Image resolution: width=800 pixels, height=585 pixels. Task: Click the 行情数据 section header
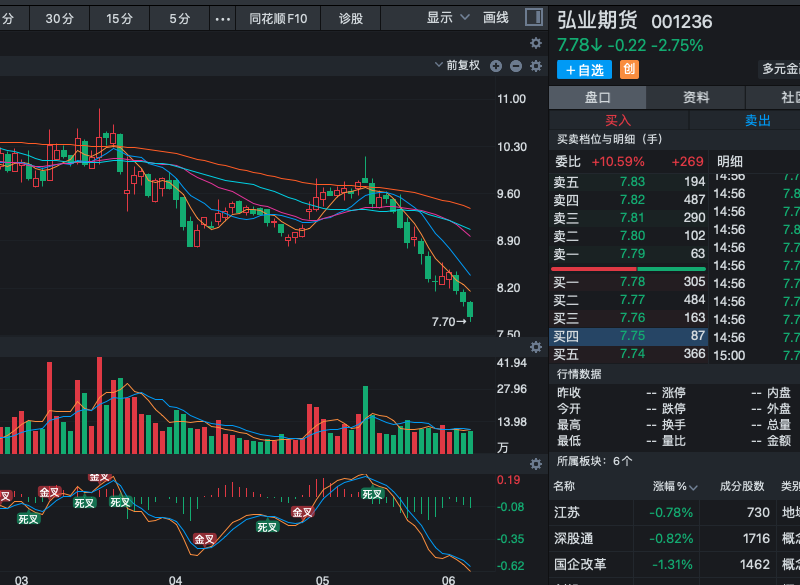coord(579,374)
